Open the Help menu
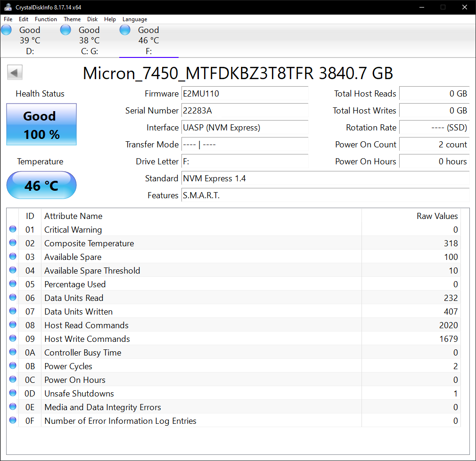This screenshot has width=476, height=461. 110,19
